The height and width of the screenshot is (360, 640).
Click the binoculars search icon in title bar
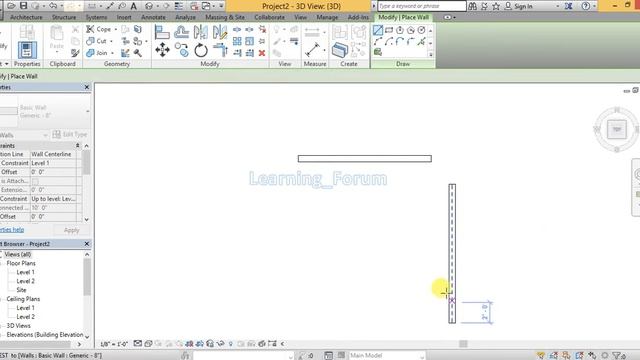[473, 6]
